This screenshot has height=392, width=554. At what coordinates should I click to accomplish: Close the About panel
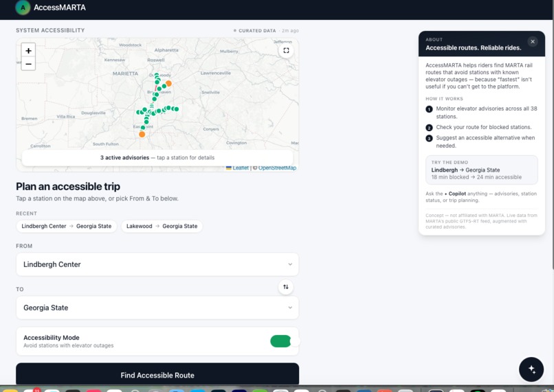(533, 42)
